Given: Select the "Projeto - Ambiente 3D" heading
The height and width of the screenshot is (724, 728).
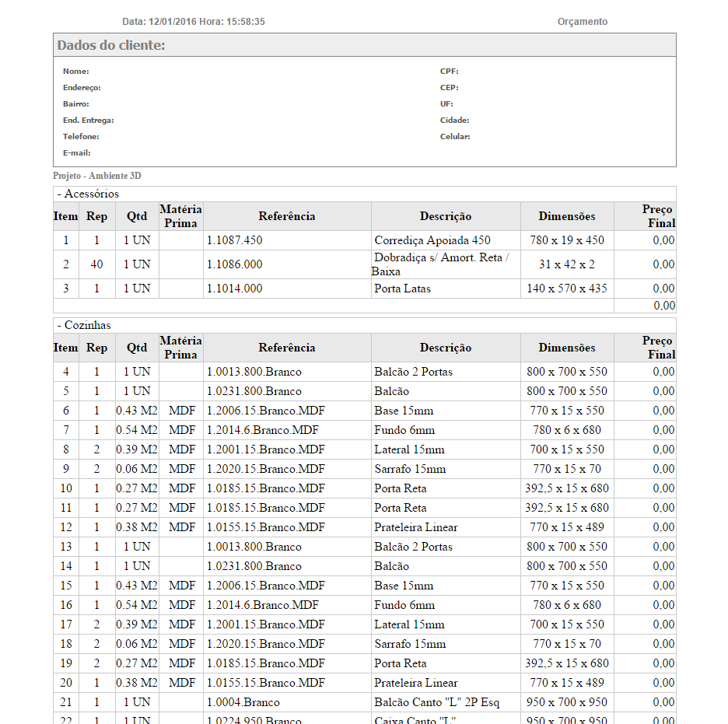Looking at the screenshot, I should [97, 177].
